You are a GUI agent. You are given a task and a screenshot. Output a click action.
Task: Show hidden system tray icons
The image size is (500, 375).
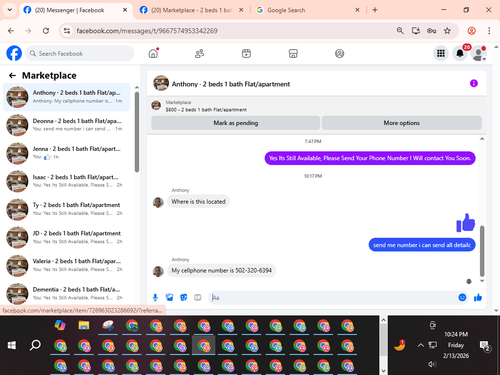(x=421, y=345)
